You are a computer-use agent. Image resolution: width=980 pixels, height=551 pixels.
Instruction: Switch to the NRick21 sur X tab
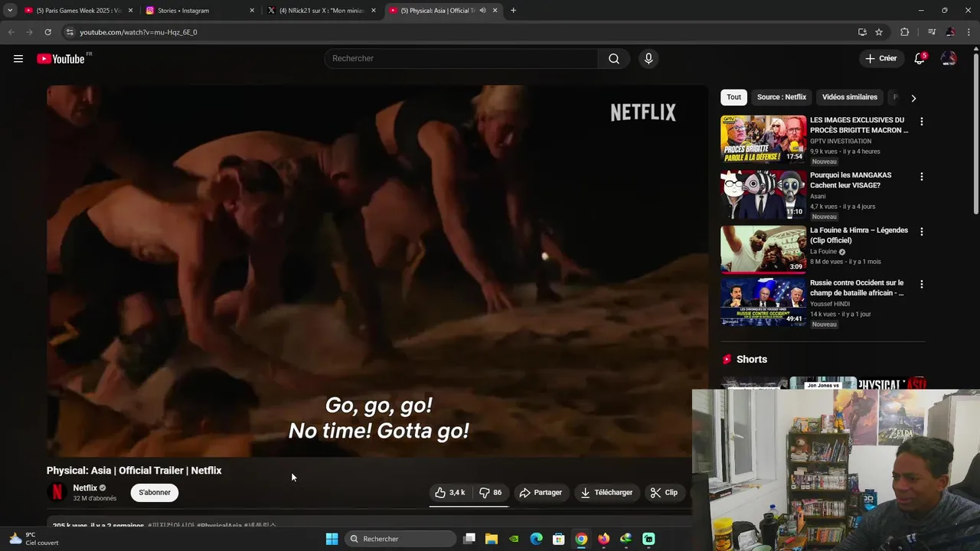pyautogui.click(x=320, y=11)
